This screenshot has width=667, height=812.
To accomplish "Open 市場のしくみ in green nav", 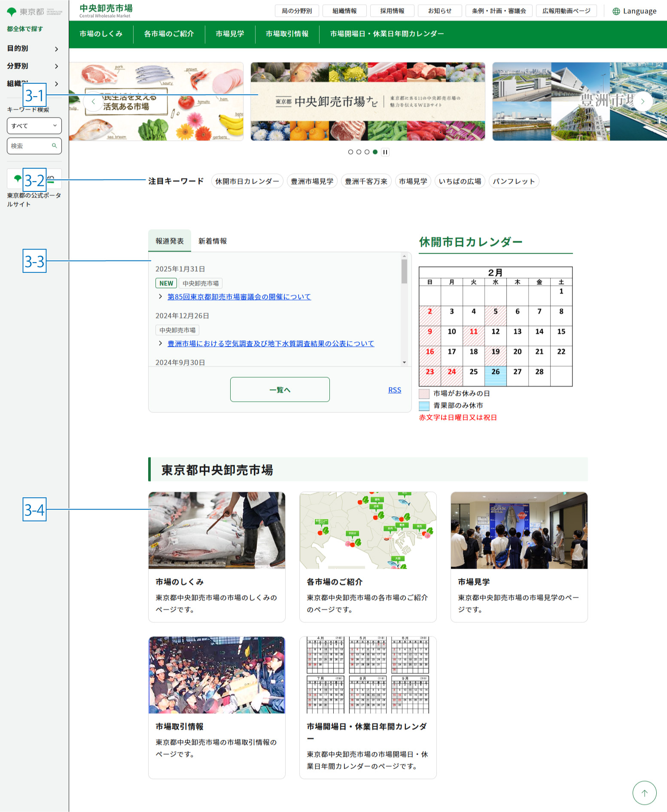I will 101,34.
